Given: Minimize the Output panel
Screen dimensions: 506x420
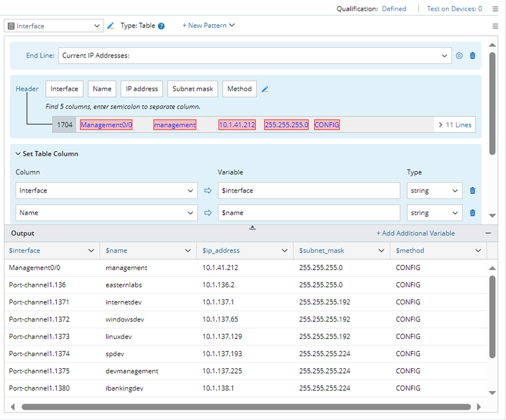Looking at the screenshot, I should [488, 233].
